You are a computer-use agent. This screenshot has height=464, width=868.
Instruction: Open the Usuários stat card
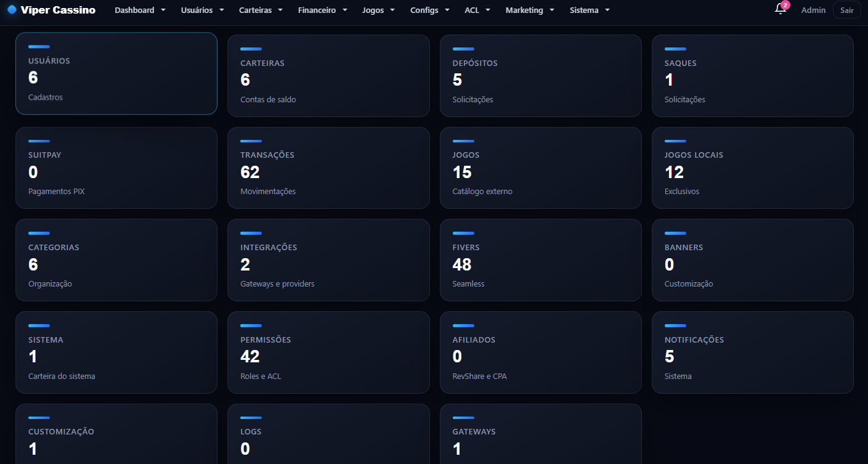pyautogui.click(x=116, y=73)
